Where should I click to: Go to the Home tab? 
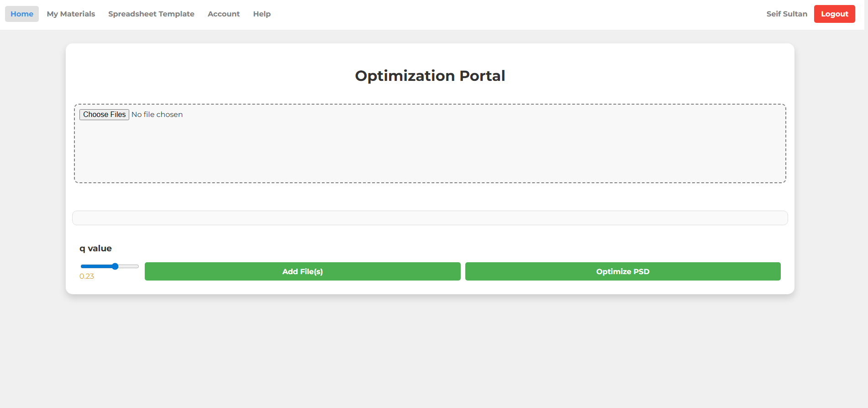tap(22, 14)
